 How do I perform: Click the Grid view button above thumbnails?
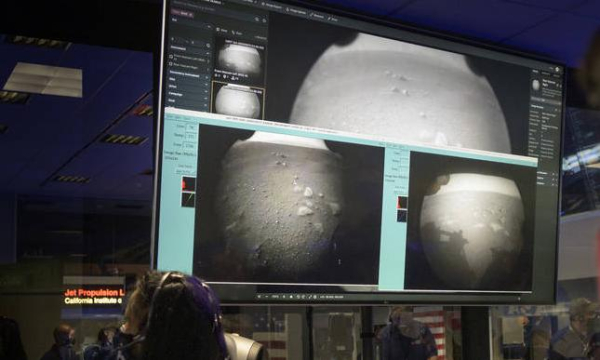click(222, 30)
